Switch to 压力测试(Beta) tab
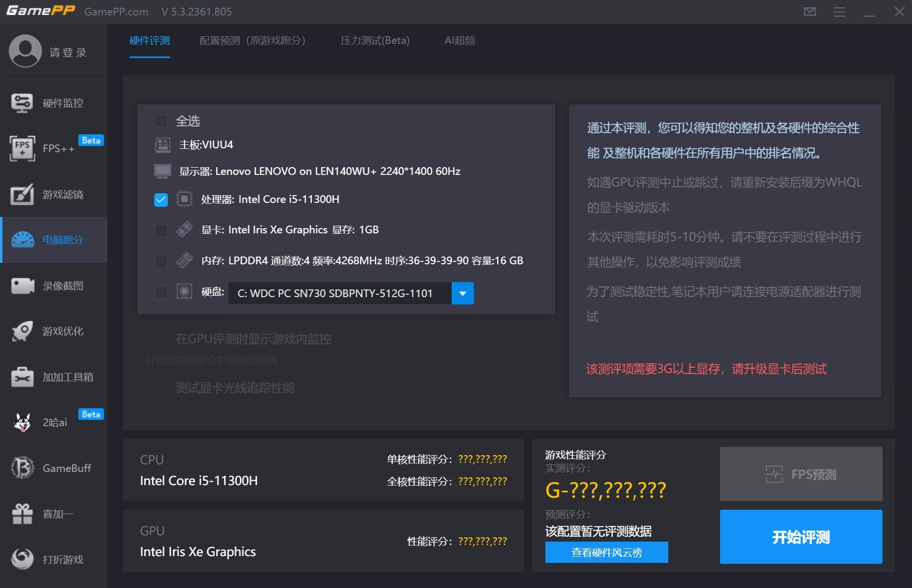Image resolution: width=912 pixels, height=588 pixels. pyautogui.click(x=375, y=41)
